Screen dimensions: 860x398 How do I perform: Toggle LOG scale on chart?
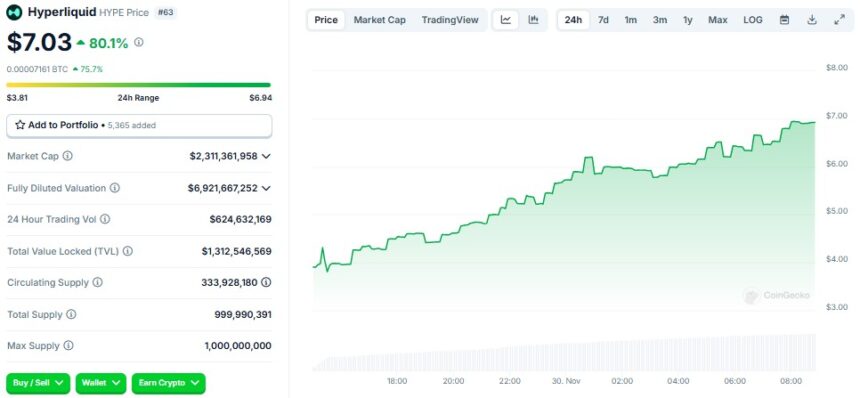click(752, 20)
